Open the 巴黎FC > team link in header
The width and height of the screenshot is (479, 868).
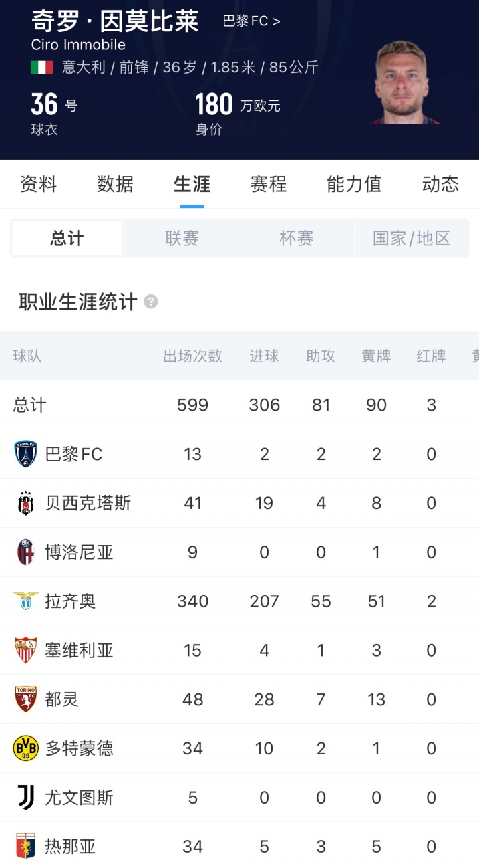click(x=251, y=21)
